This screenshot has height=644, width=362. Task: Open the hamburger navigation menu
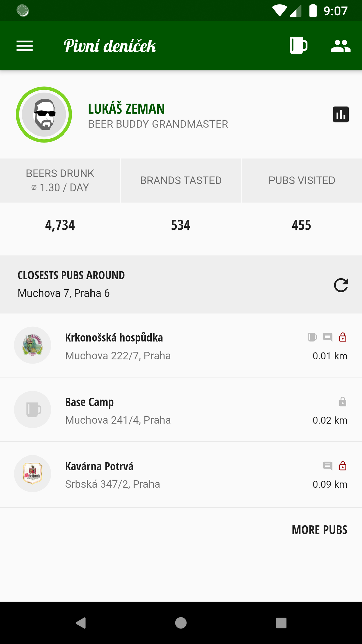tap(24, 46)
